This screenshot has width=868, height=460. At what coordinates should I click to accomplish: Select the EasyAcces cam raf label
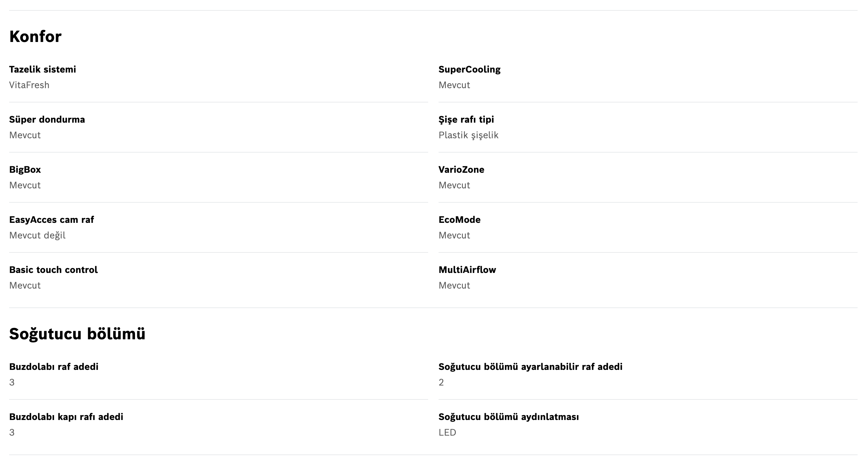(51, 220)
